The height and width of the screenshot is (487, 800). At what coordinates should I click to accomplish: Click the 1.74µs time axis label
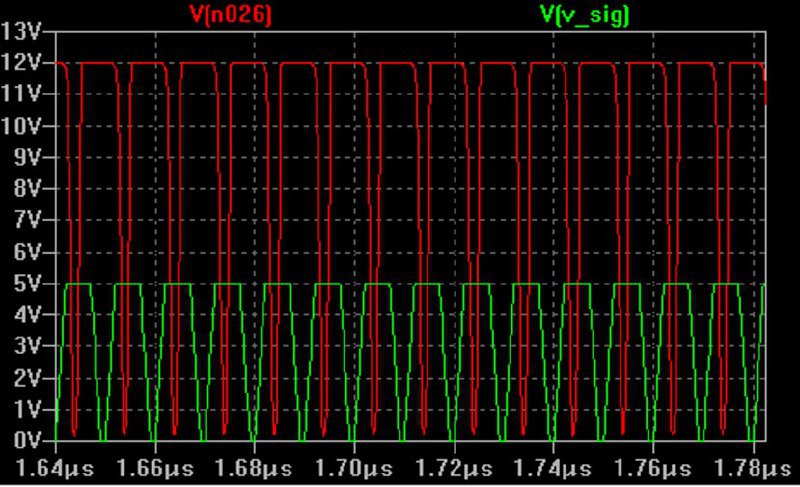click(x=553, y=468)
